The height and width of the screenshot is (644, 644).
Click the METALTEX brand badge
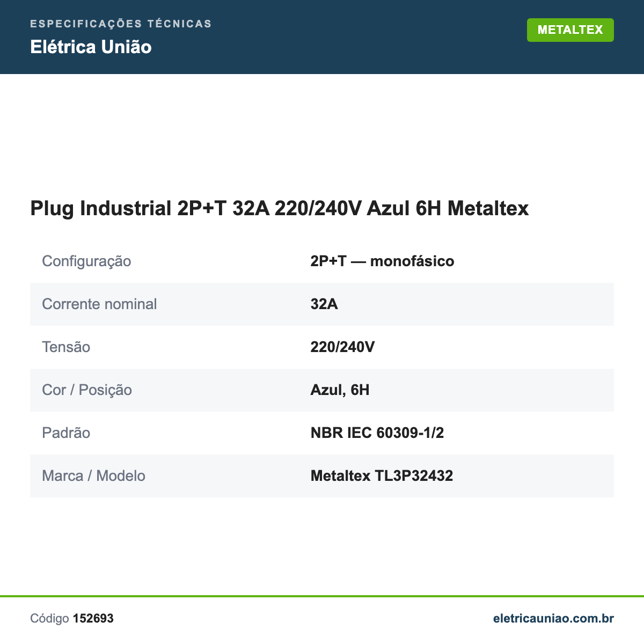(570, 30)
